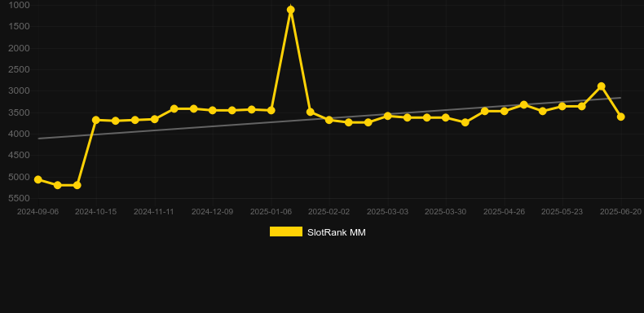Select the data point above 2024-10-15
644x313 pixels.
click(x=96, y=120)
